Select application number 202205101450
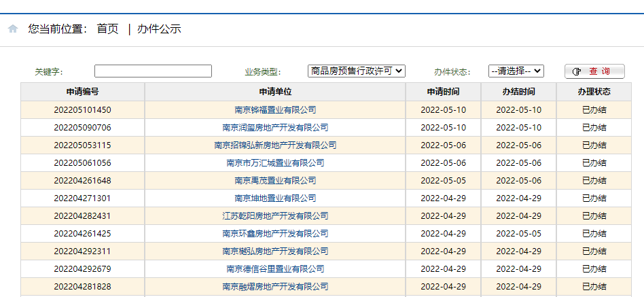This screenshot has width=644, height=297. (x=82, y=110)
